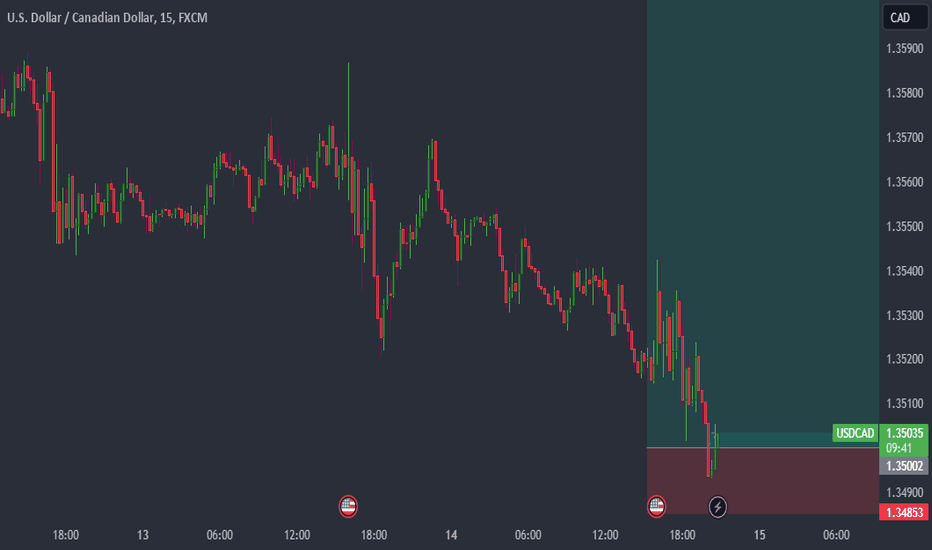Viewport: 932px width, 550px height.
Task: Select date label 15 on the time axis
Action: (759, 535)
